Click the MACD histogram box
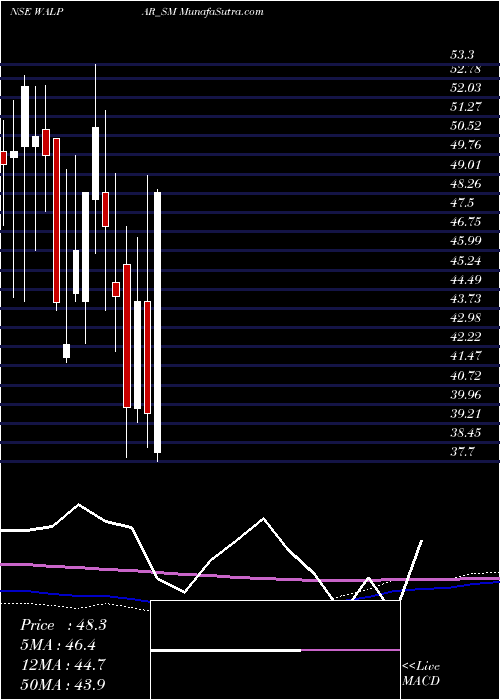Screen dimensions: 500x700 pos(275,650)
